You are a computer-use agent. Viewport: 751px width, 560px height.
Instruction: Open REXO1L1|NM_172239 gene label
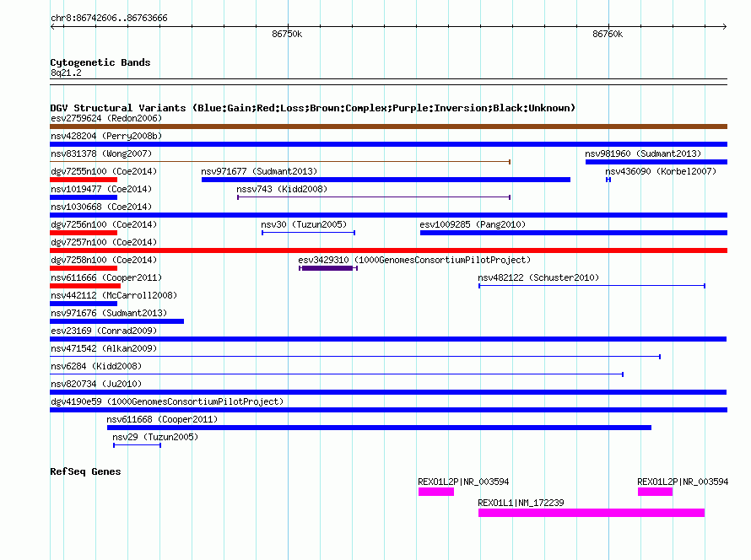click(521, 503)
